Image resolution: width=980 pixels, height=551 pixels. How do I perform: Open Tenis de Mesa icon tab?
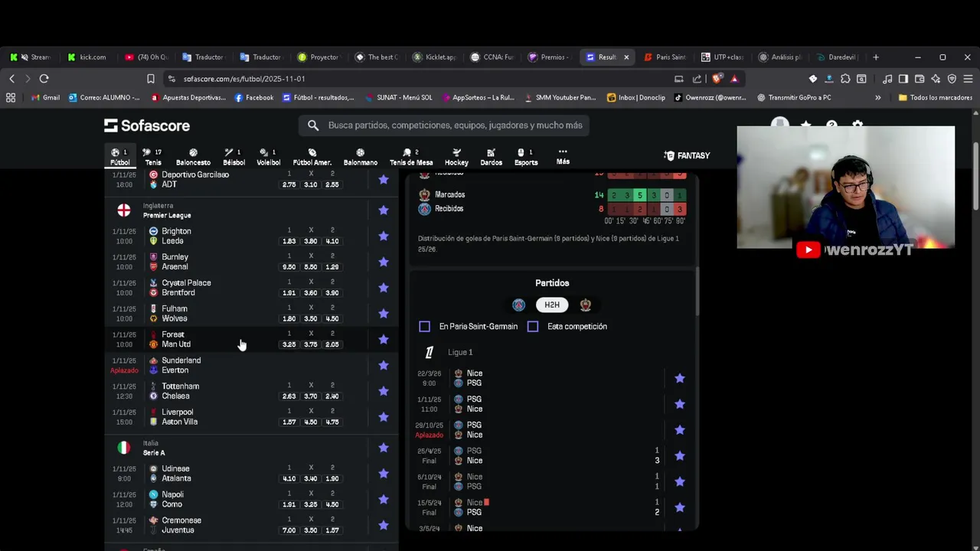[x=411, y=157]
